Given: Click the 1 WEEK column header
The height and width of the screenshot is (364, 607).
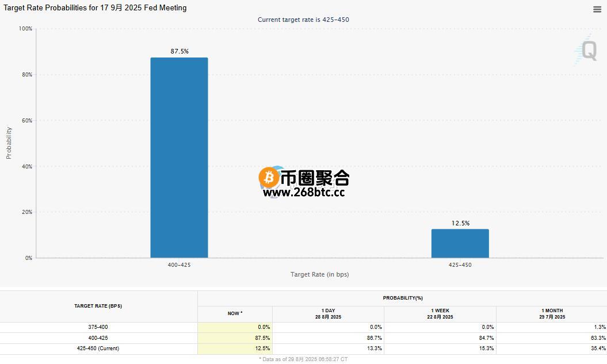Looking at the screenshot, I should (440, 314).
